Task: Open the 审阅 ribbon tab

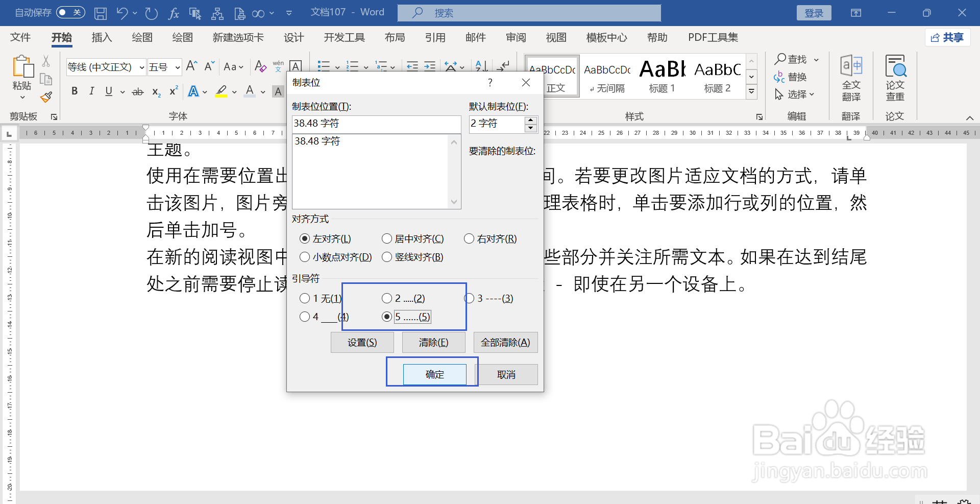Action: [516, 37]
